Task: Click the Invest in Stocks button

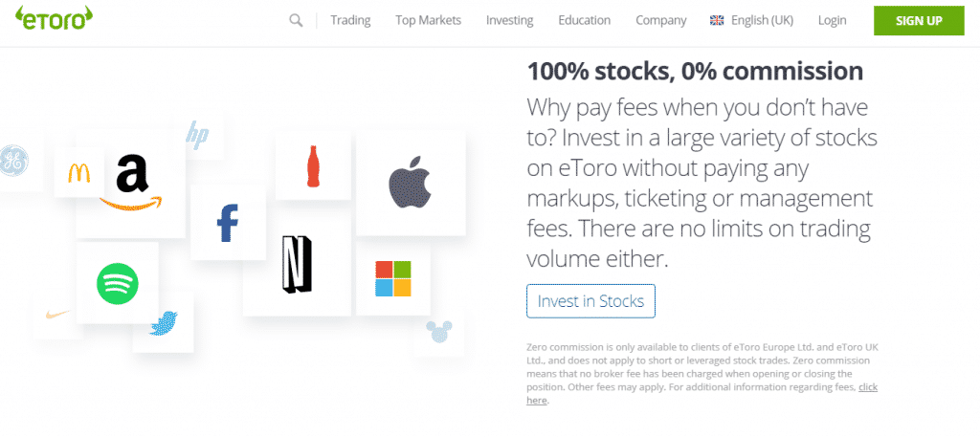Action: [x=590, y=301]
